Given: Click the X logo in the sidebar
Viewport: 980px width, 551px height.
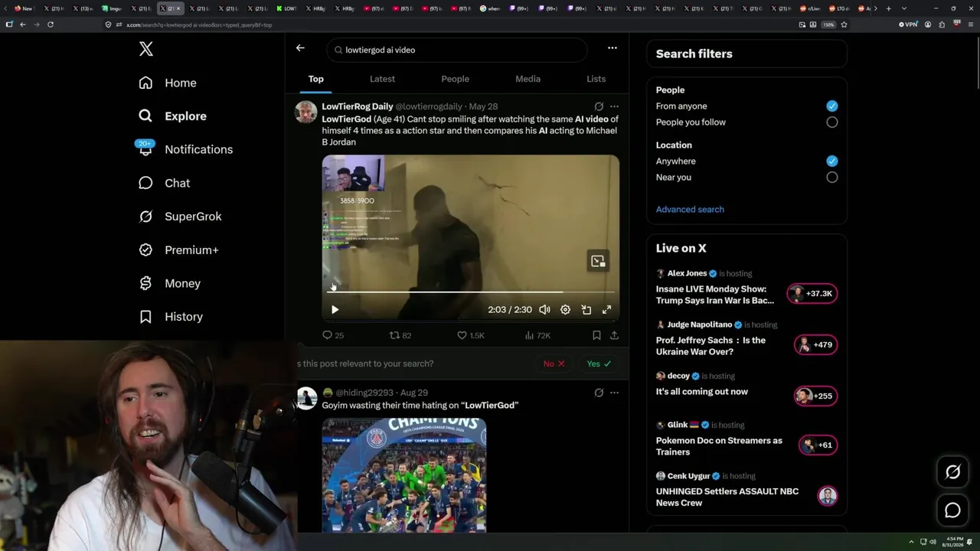Looking at the screenshot, I should click(146, 50).
